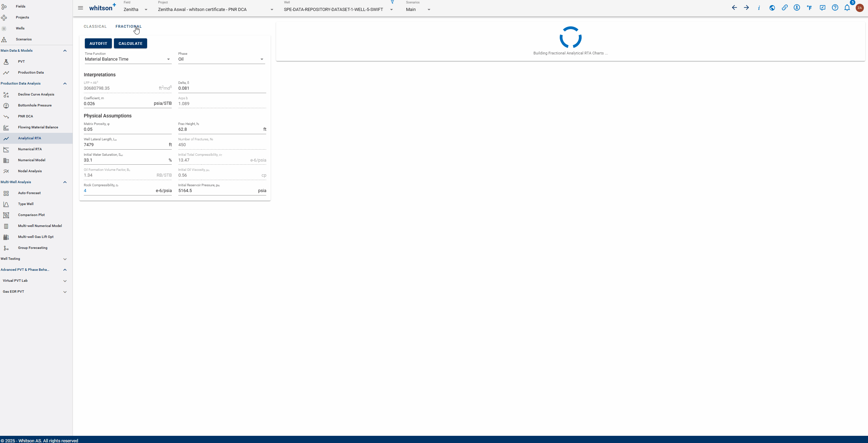
Task: Open the notifications bell
Action: point(847,8)
